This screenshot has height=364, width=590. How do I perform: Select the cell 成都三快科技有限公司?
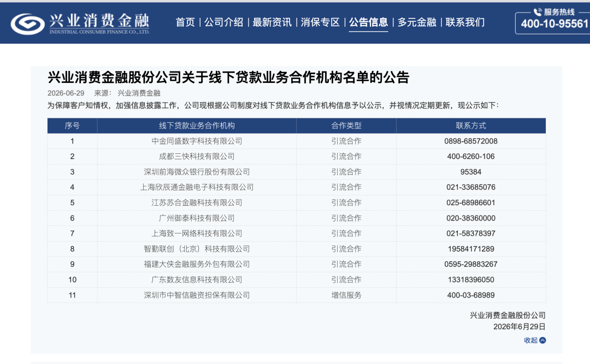(197, 157)
